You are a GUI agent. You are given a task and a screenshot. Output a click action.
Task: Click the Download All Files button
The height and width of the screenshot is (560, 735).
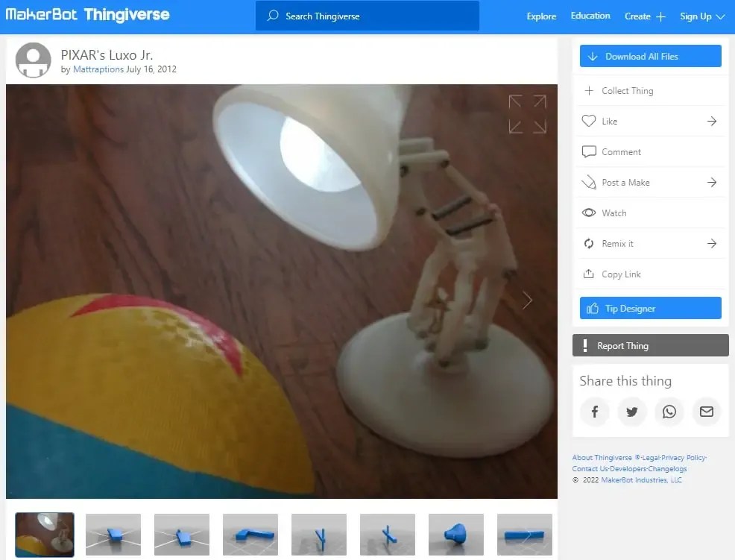coord(649,56)
